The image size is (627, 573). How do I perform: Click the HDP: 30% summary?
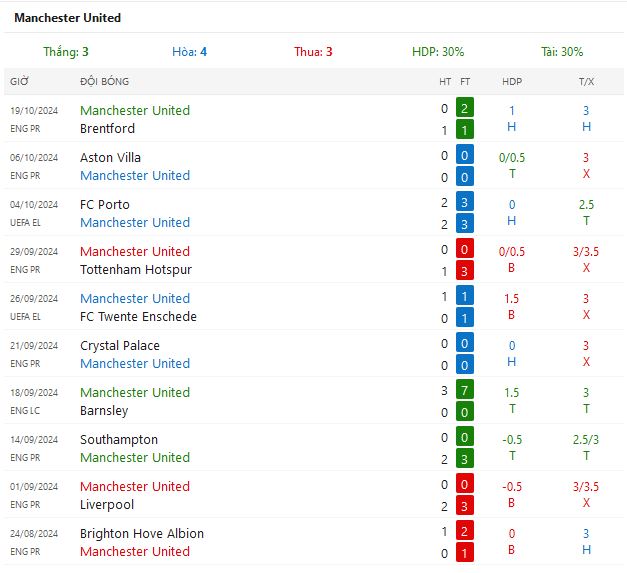(438, 52)
